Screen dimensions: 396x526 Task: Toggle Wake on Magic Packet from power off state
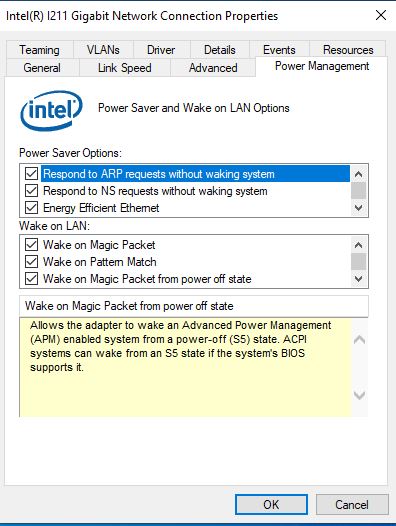[32, 278]
